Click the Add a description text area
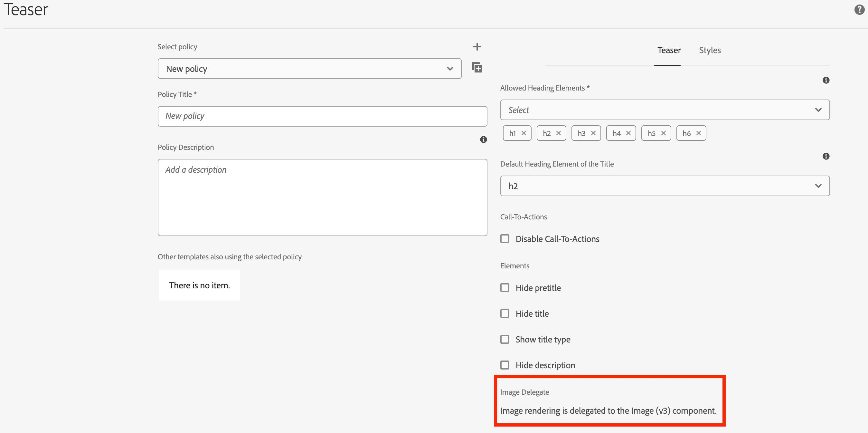The width and height of the screenshot is (868, 433). tap(322, 197)
